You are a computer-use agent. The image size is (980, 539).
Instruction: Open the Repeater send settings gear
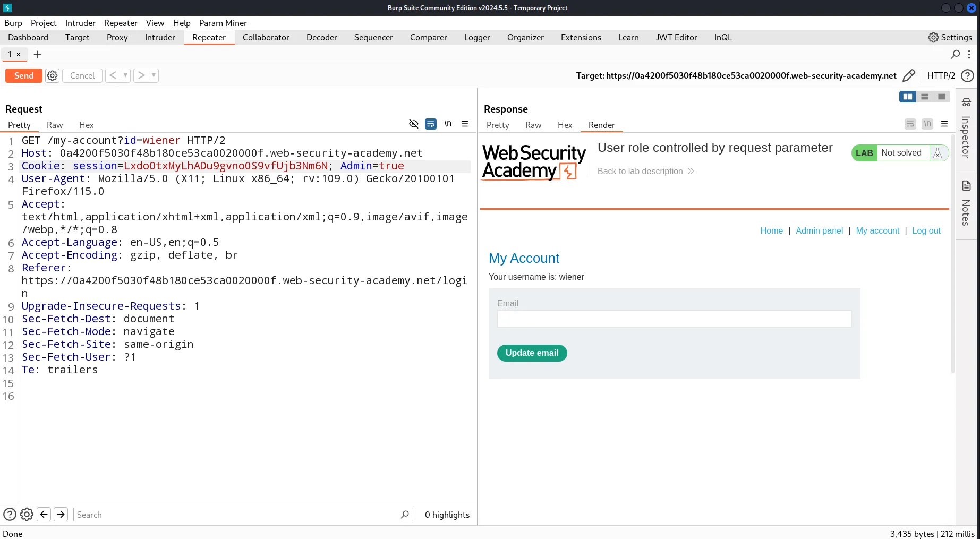coord(52,75)
